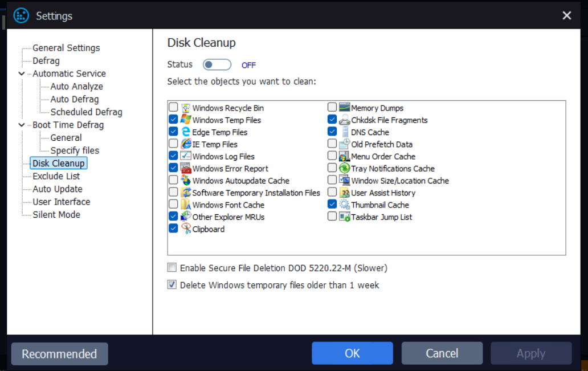Click the Windows Error Report icon

[x=186, y=169]
